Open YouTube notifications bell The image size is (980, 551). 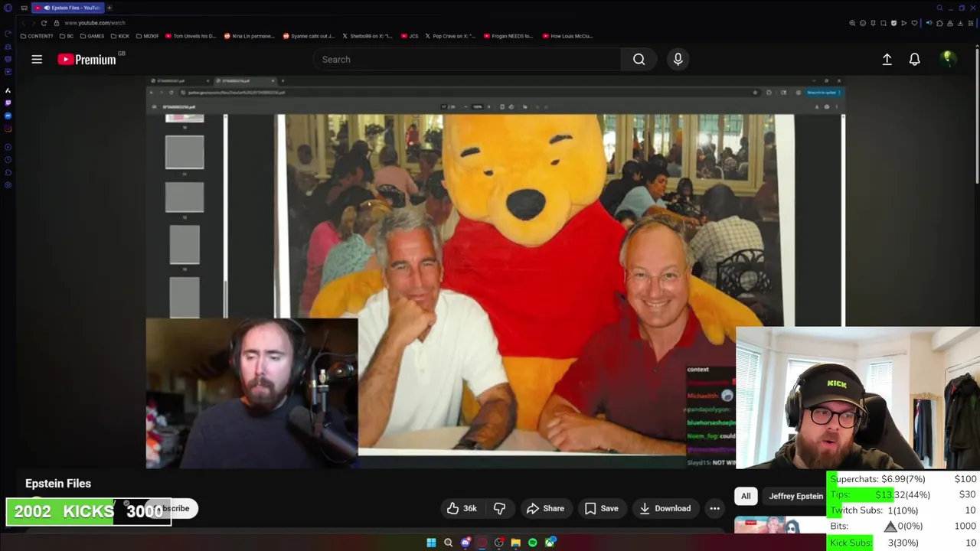coord(914,59)
